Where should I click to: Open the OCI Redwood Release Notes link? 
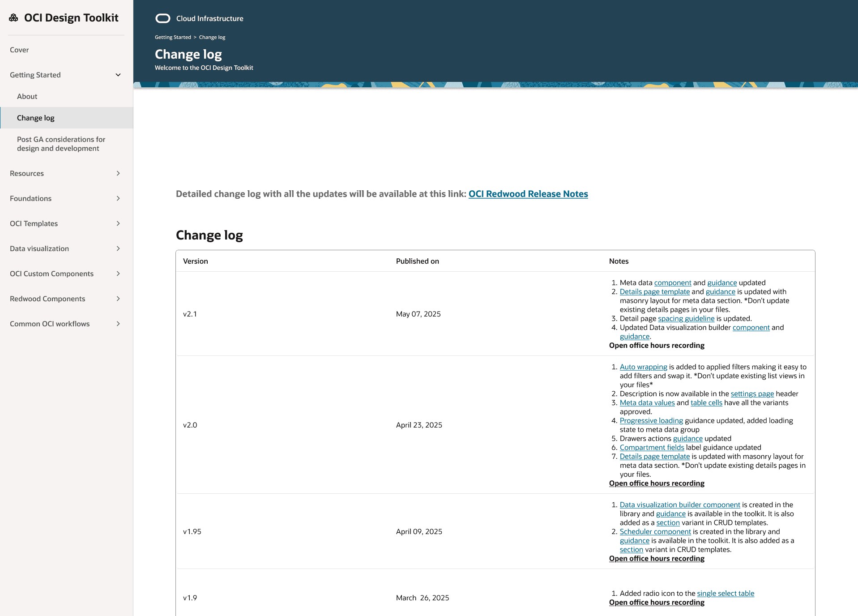tap(528, 194)
